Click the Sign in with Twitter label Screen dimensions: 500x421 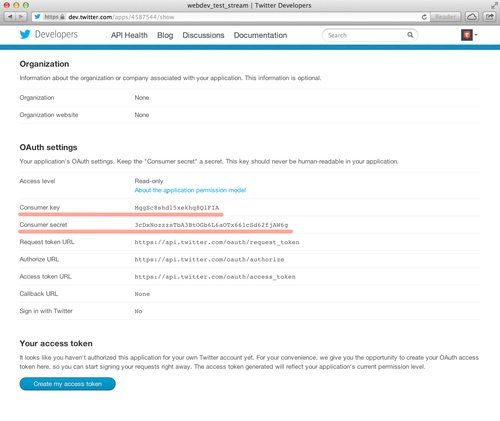[46, 311]
